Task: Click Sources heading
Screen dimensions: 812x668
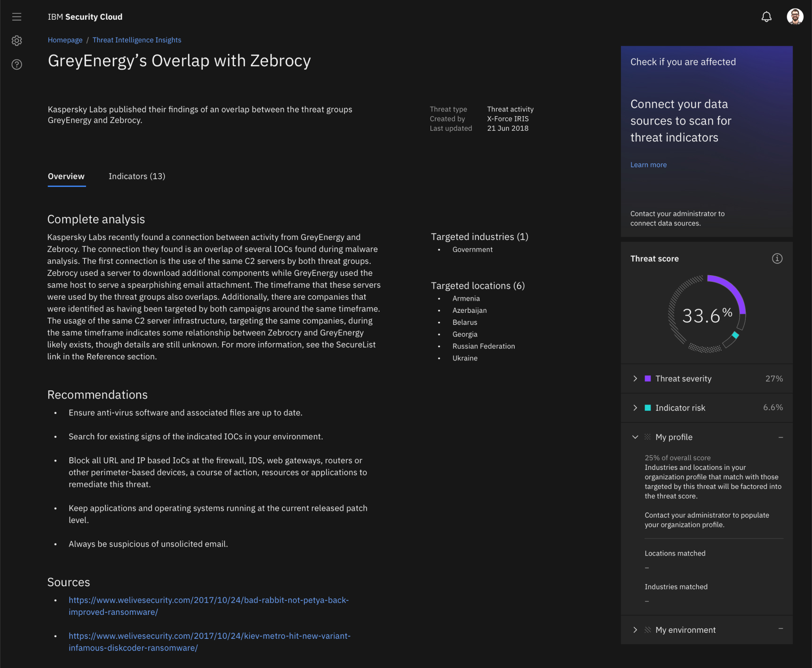Action: (69, 582)
